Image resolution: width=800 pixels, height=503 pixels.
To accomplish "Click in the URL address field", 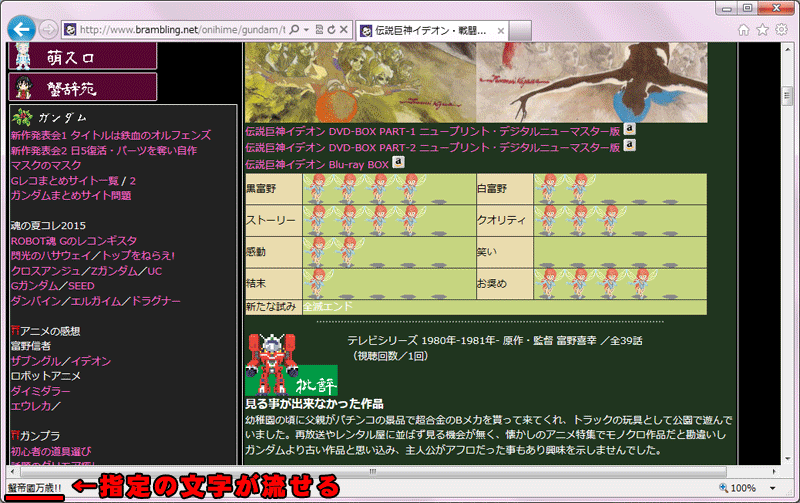I will point(182,30).
